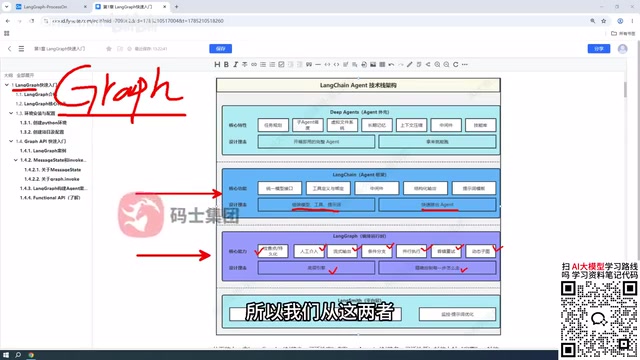This screenshot has height=360, width=640.
Task: Insert an image via the picture icon
Action: pos(373,64)
